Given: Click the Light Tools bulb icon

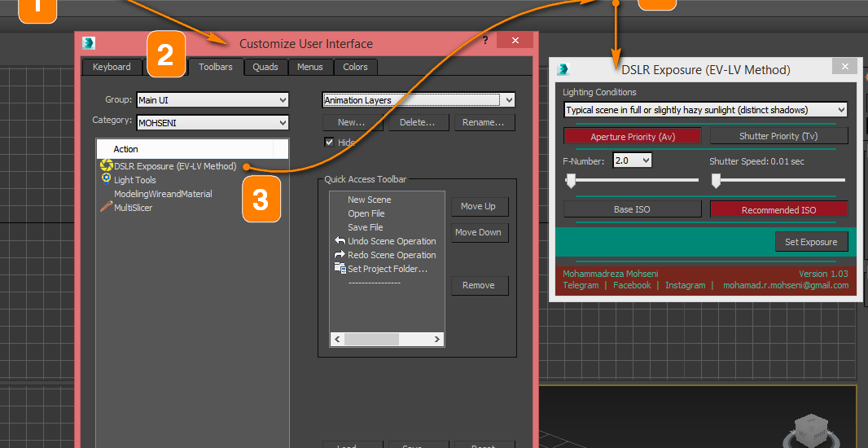Looking at the screenshot, I should coord(106,179).
